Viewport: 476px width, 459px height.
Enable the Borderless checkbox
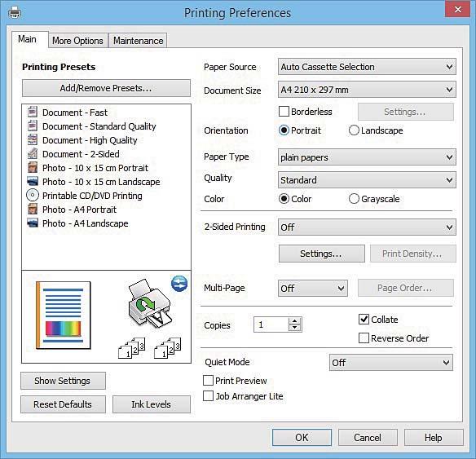point(284,112)
